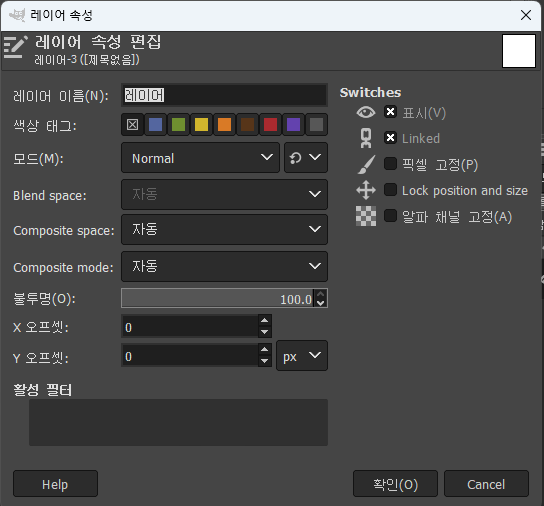
Task: Open the Blend space dropdown
Action: 224,194
